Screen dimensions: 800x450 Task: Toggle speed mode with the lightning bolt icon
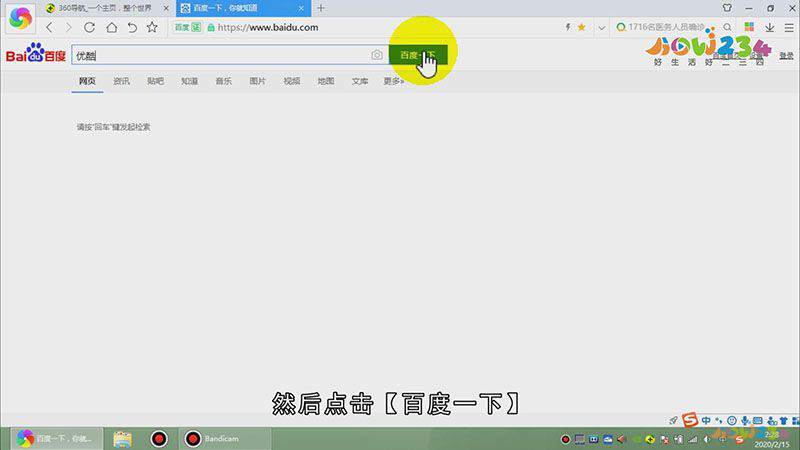point(567,27)
